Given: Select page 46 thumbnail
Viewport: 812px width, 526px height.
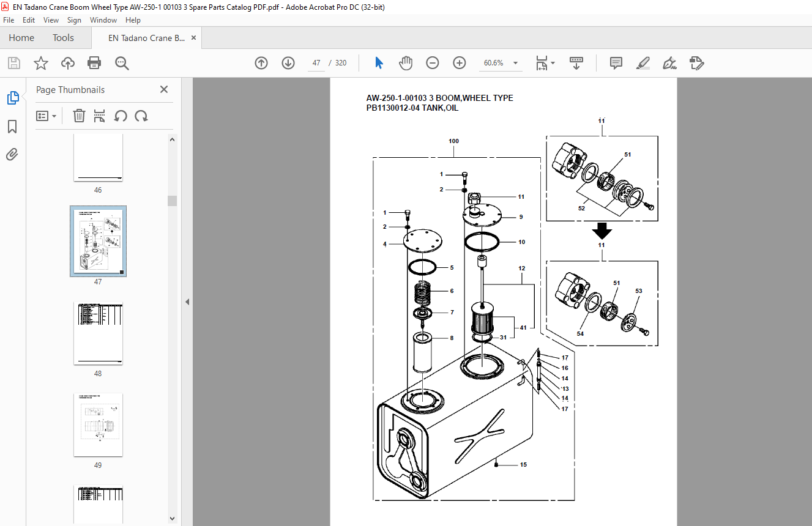Looking at the screenshot, I should (98, 158).
